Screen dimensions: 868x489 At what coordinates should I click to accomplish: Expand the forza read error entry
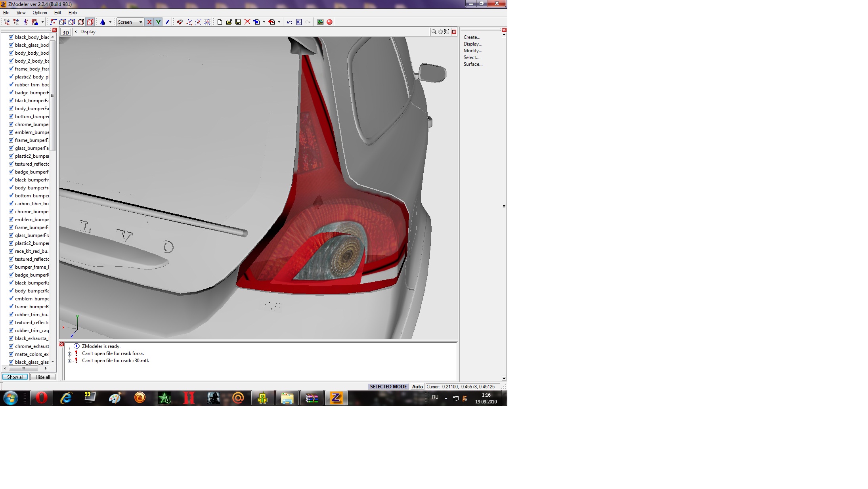[70, 354]
